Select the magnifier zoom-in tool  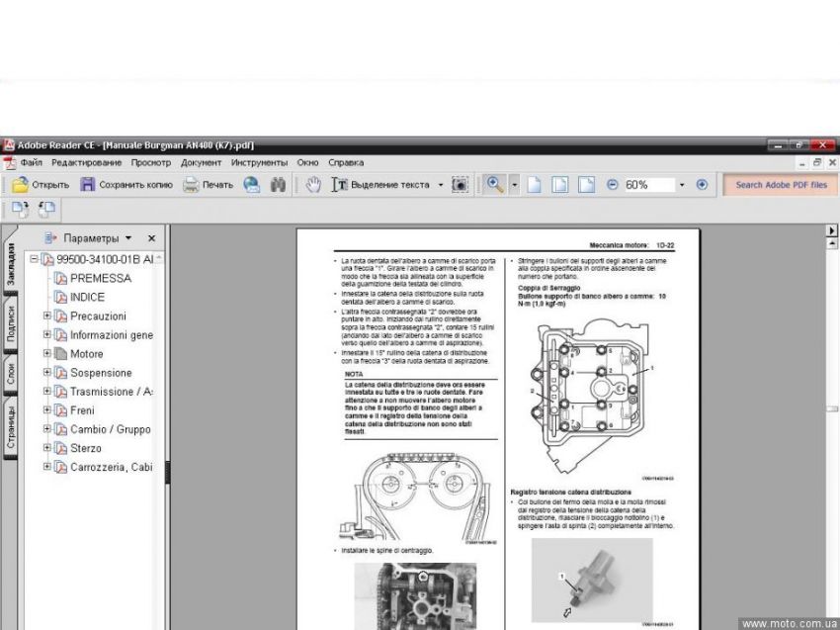(493, 185)
